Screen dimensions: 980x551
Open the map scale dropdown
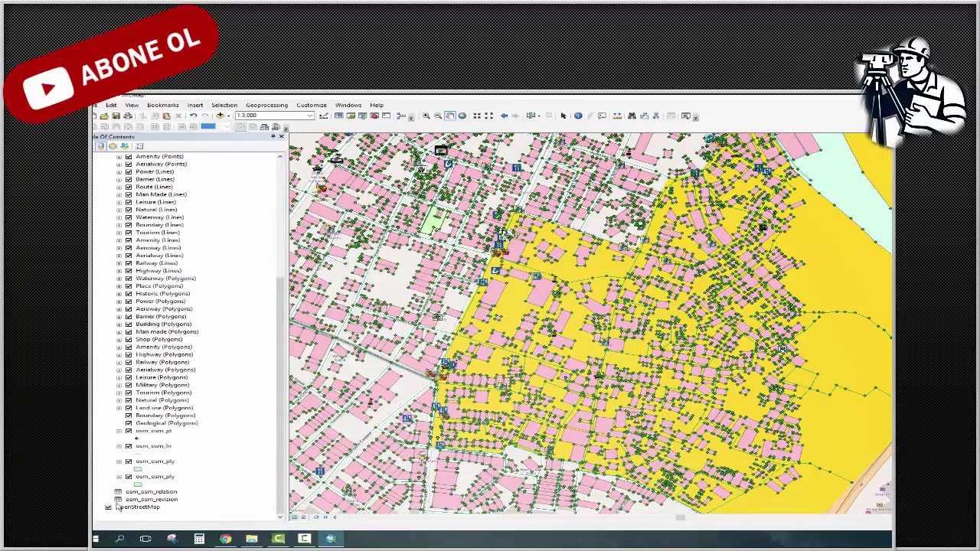(309, 116)
